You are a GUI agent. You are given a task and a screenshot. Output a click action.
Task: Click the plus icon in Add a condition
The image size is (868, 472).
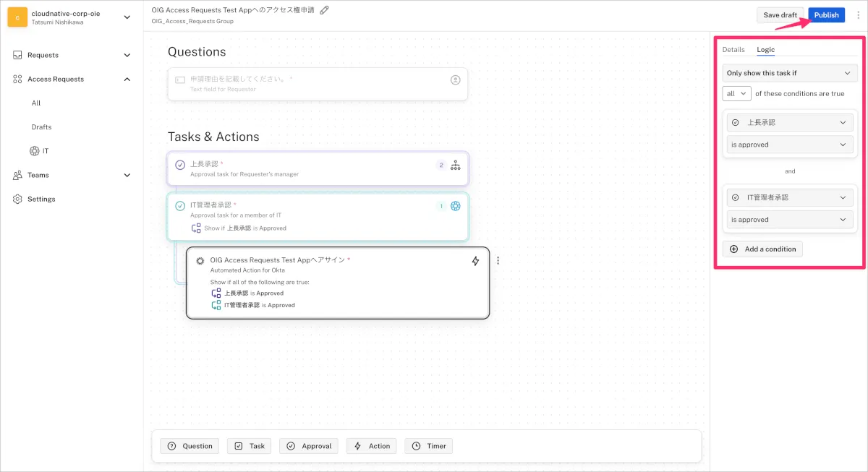tap(733, 249)
